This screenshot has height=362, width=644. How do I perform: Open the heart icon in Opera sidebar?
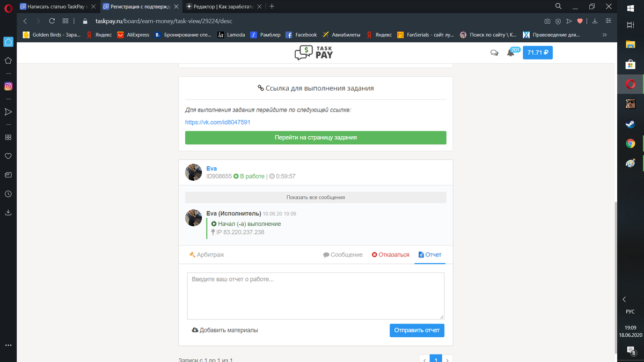coord(8,156)
